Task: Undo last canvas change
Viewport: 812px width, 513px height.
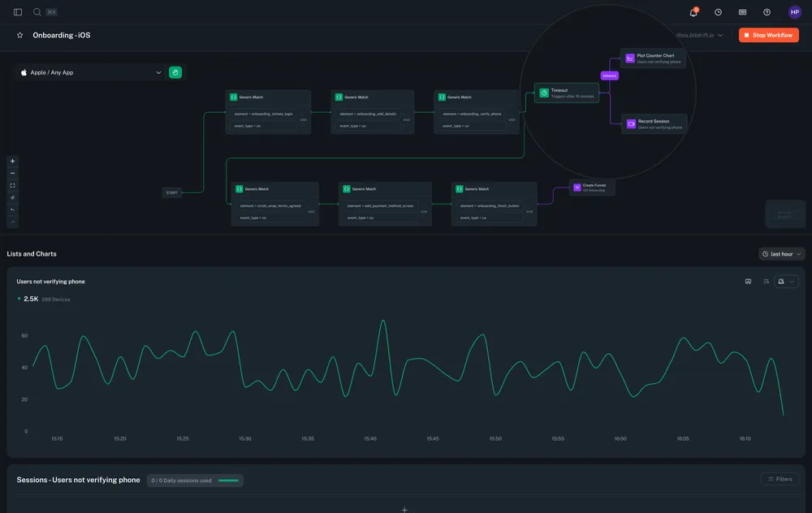Action: (12, 210)
